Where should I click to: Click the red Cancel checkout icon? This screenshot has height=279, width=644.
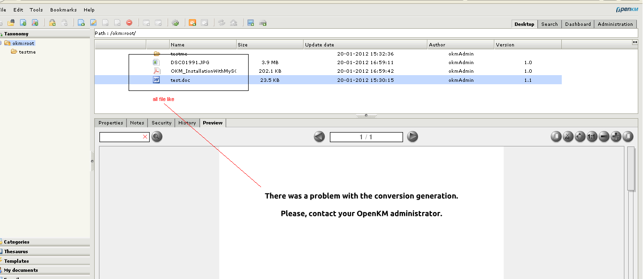[x=129, y=22]
